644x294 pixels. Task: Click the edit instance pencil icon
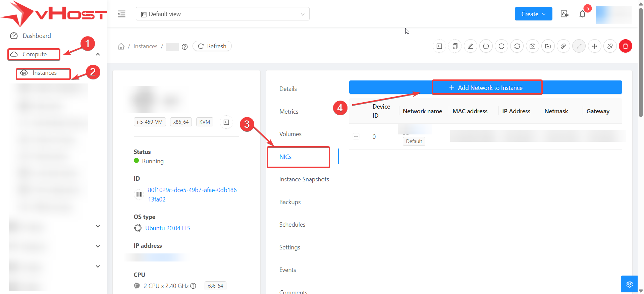coord(471,46)
